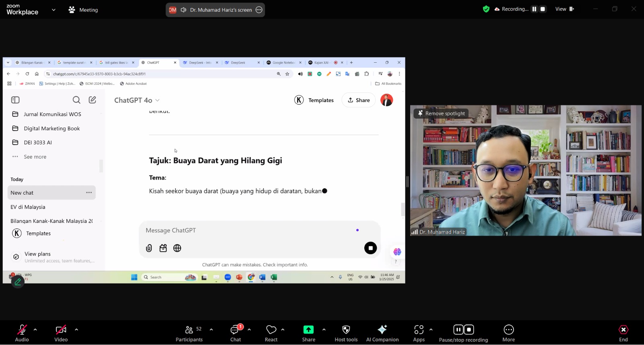The image size is (644, 345).
Task: Expand Chat options arrow
Action: point(249,330)
